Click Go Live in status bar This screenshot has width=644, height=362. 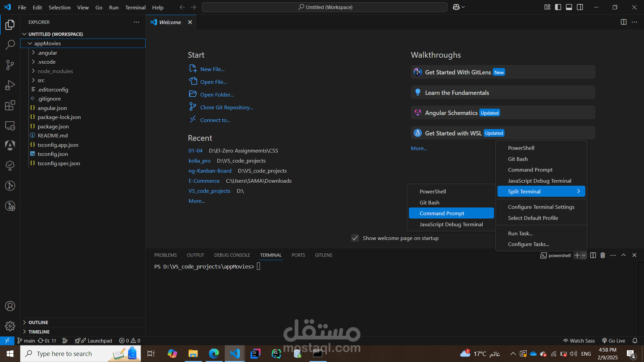coord(613,341)
